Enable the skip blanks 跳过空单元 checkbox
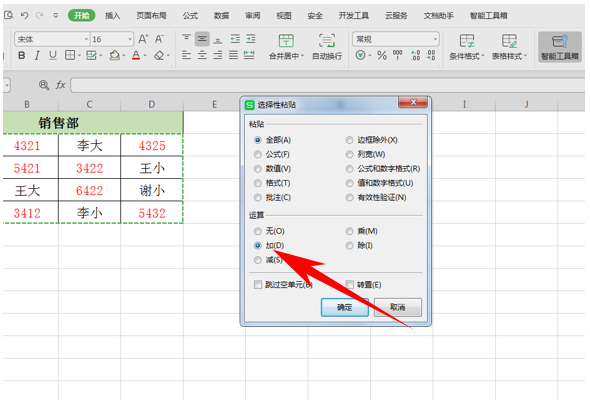The image size is (590, 400). coord(258,284)
